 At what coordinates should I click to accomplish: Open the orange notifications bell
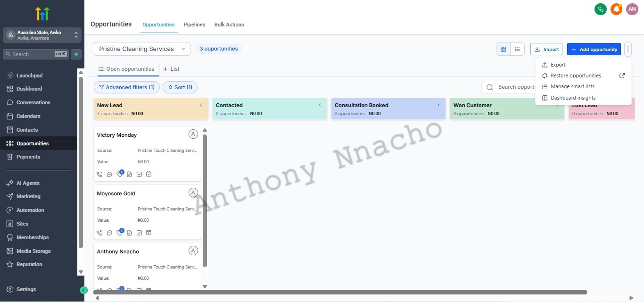[616, 9]
